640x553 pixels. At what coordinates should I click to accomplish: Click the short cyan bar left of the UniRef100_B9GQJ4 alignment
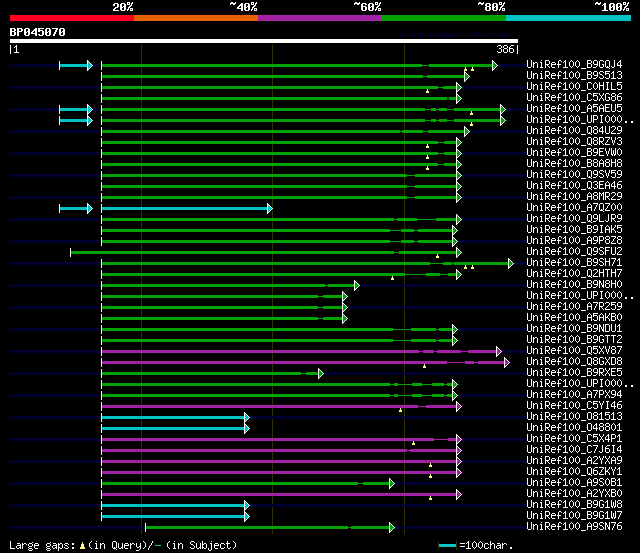[76, 65]
